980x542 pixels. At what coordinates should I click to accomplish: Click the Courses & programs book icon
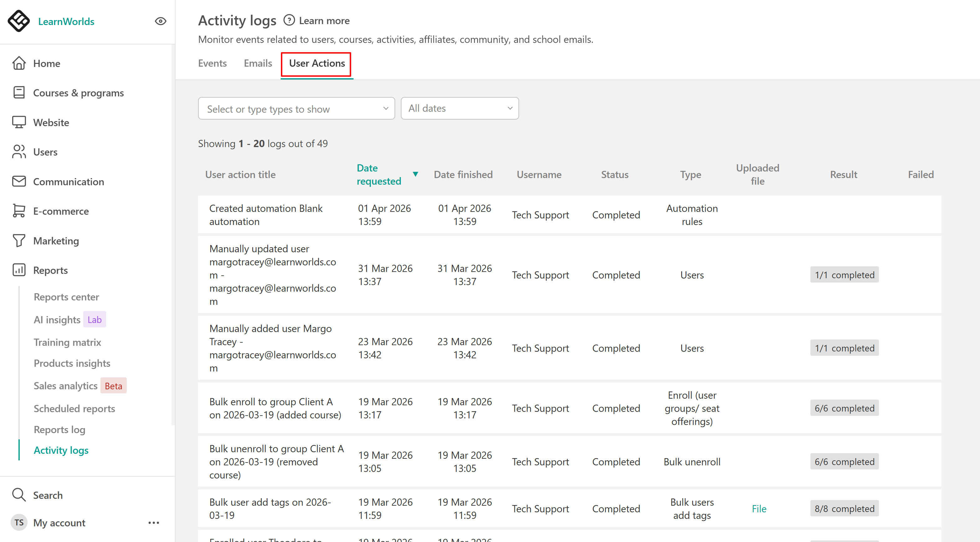[x=19, y=93]
